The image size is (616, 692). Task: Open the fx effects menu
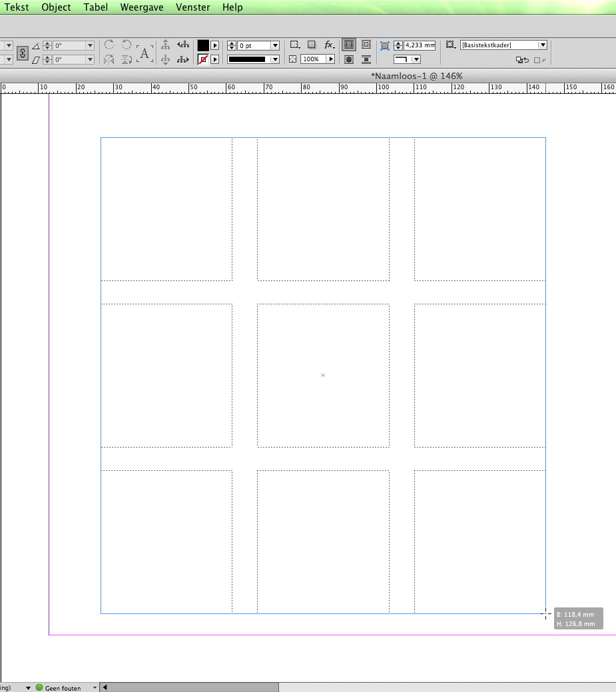coord(329,45)
